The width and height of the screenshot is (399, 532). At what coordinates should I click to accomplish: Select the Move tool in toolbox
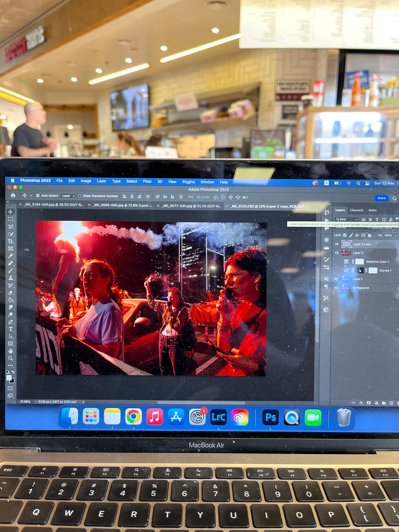click(11, 211)
